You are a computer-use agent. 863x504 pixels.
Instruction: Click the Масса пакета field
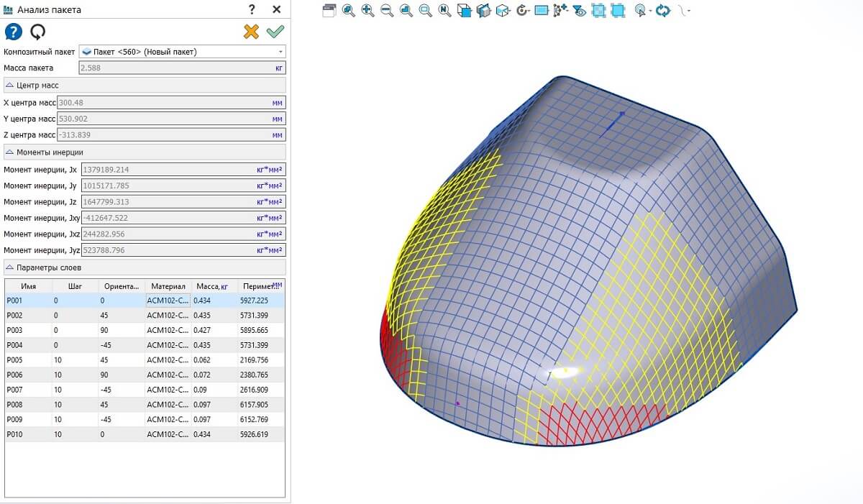[x=182, y=68]
